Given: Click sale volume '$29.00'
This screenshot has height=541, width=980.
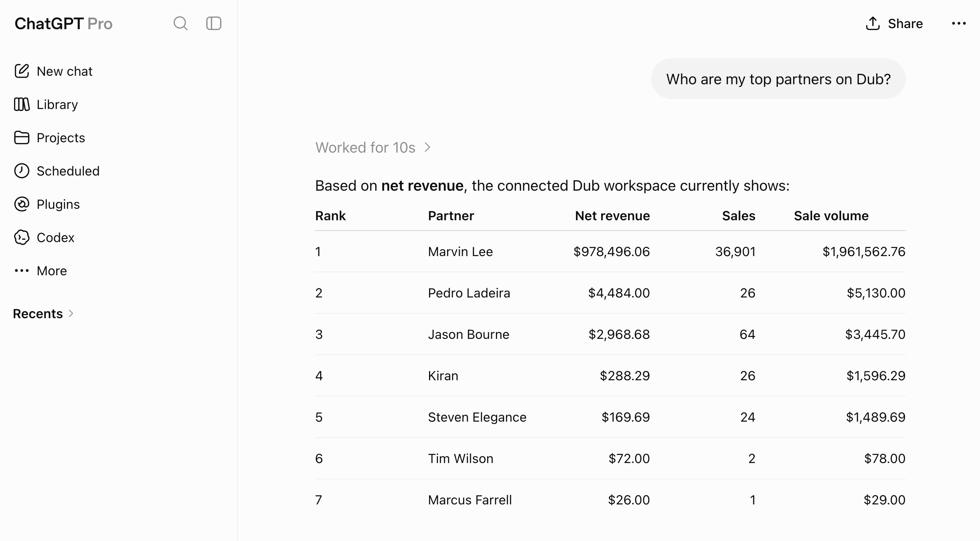Looking at the screenshot, I should pos(884,500).
